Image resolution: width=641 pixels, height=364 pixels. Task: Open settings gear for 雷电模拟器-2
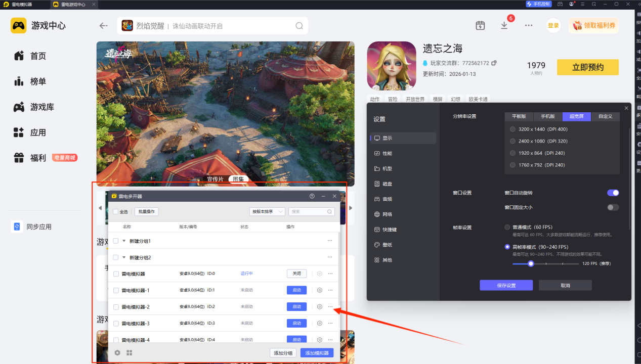(x=320, y=307)
